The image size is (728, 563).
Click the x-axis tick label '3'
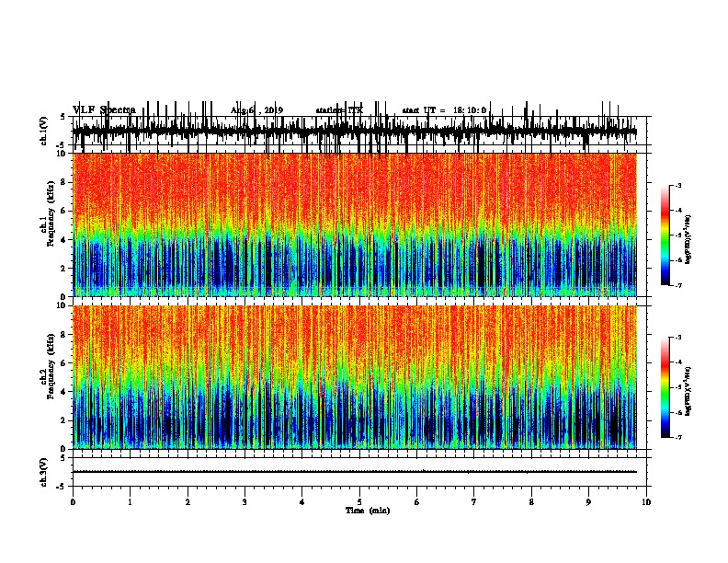(245, 502)
